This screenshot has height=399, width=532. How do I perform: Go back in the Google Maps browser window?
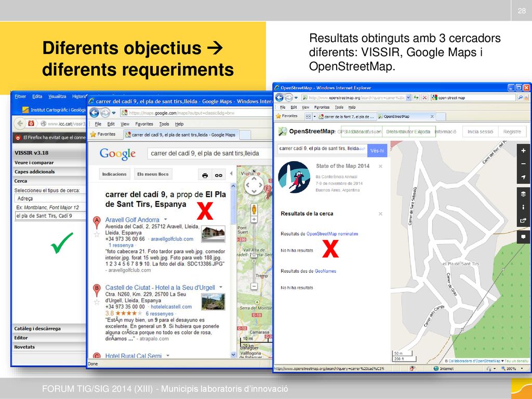[95, 113]
